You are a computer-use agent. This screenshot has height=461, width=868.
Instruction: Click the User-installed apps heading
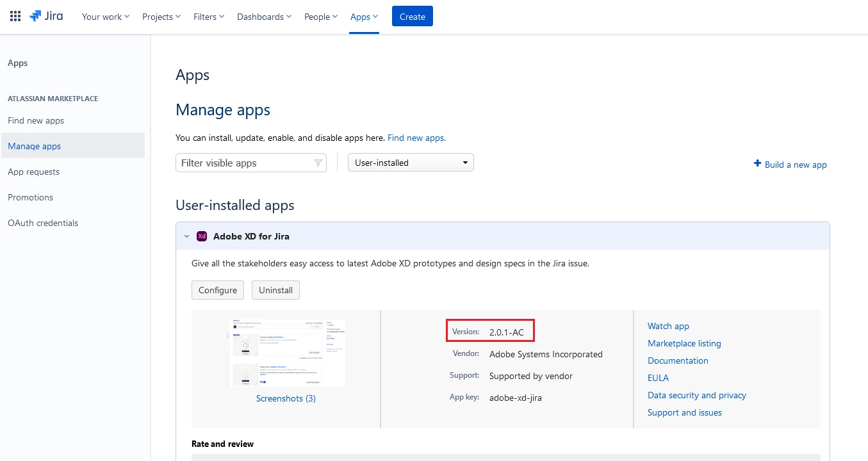235,206
